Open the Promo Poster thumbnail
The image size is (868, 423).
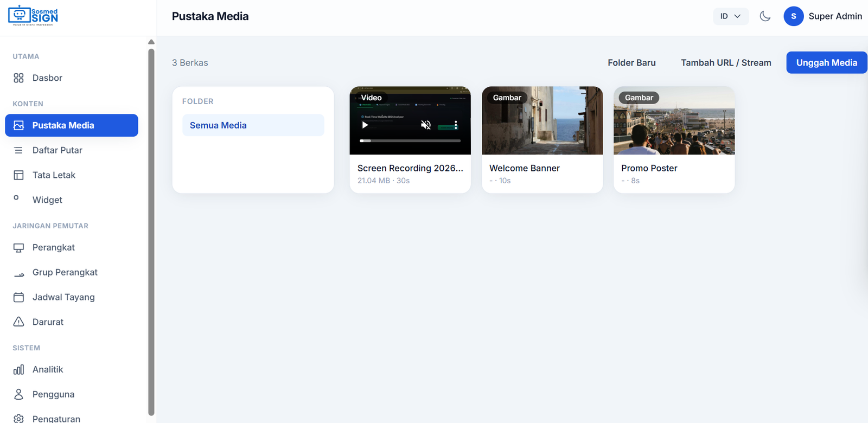(x=674, y=120)
